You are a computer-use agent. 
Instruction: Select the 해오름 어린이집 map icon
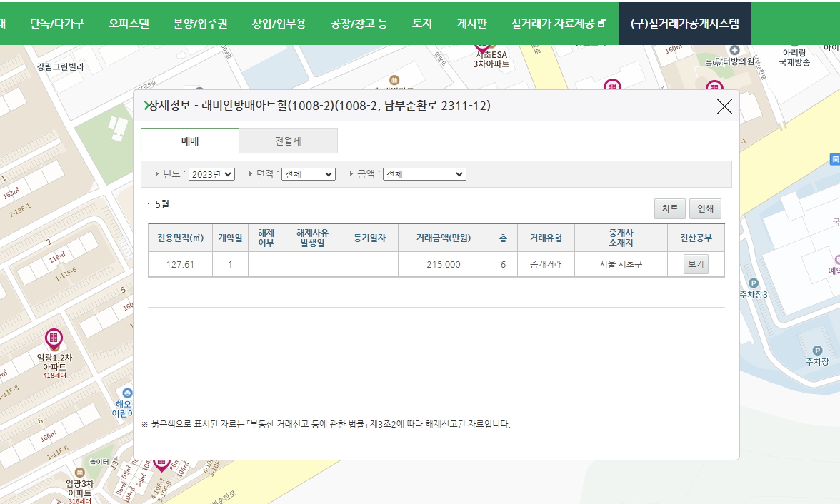pos(127,393)
